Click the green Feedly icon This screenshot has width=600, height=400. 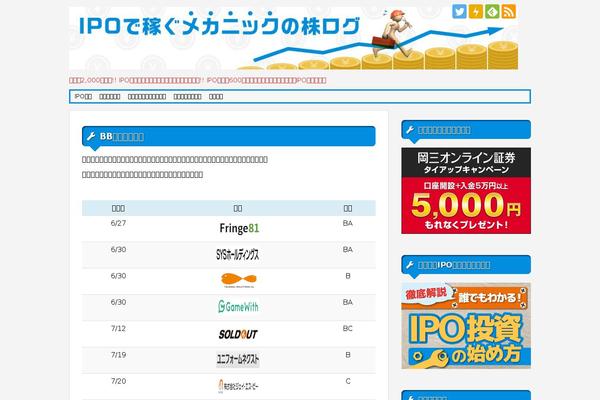coord(492,11)
